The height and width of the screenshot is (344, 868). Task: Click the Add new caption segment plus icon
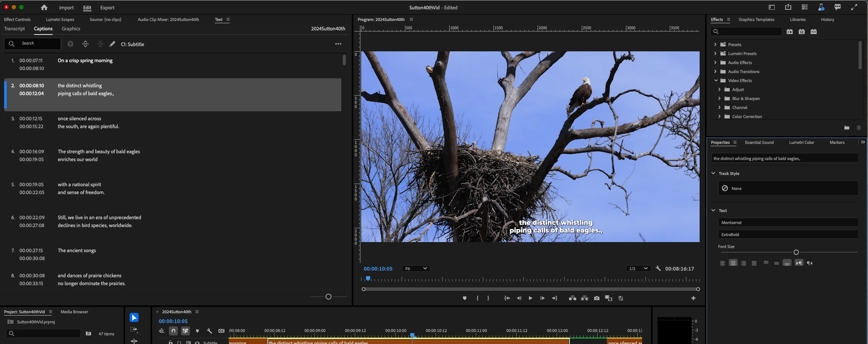point(70,44)
